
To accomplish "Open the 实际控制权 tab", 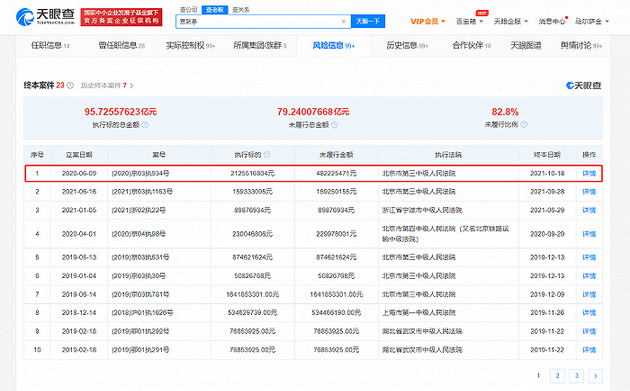I will (x=190, y=45).
